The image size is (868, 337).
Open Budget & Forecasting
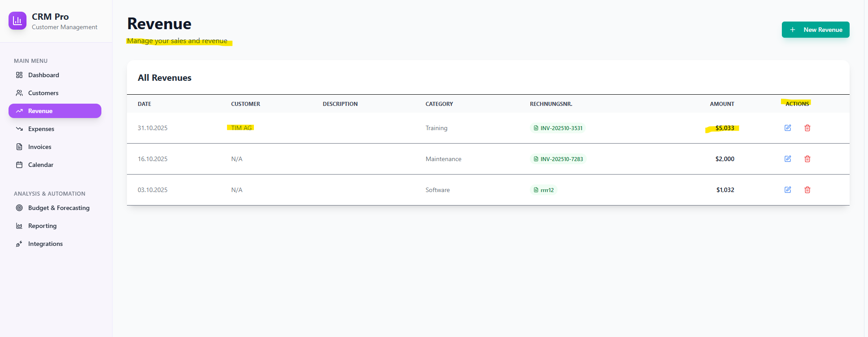click(x=55, y=208)
